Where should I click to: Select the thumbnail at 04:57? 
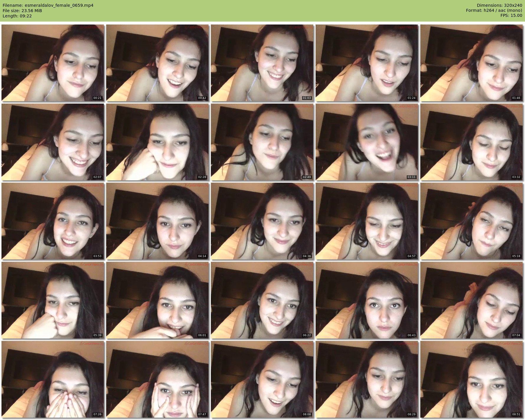click(367, 221)
